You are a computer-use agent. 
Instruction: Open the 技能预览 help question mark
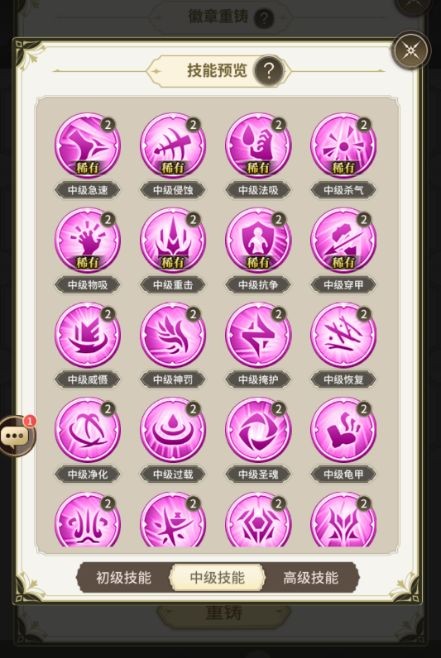(x=269, y=71)
